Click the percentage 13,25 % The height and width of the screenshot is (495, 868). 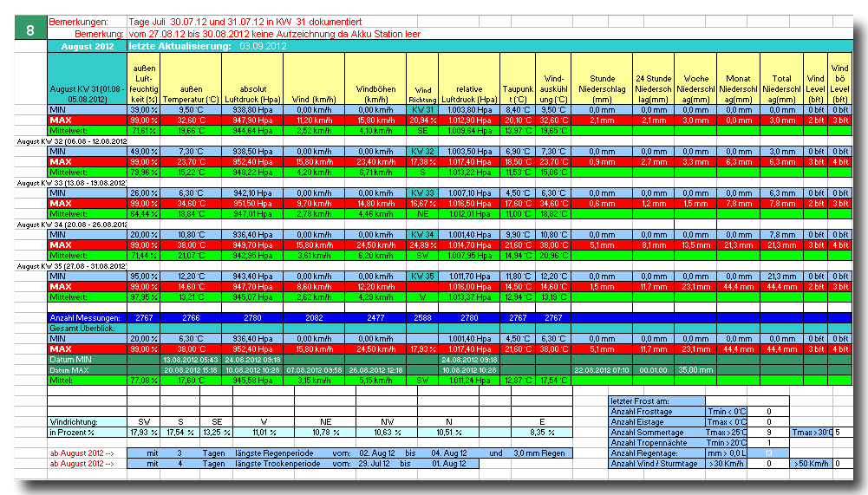pyautogui.click(x=217, y=433)
